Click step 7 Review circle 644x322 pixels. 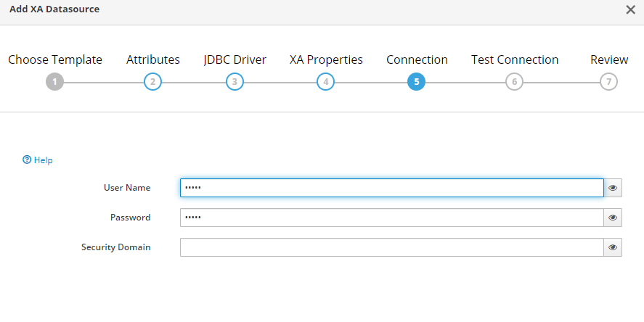pyautogui.click(x=608, y=82)
